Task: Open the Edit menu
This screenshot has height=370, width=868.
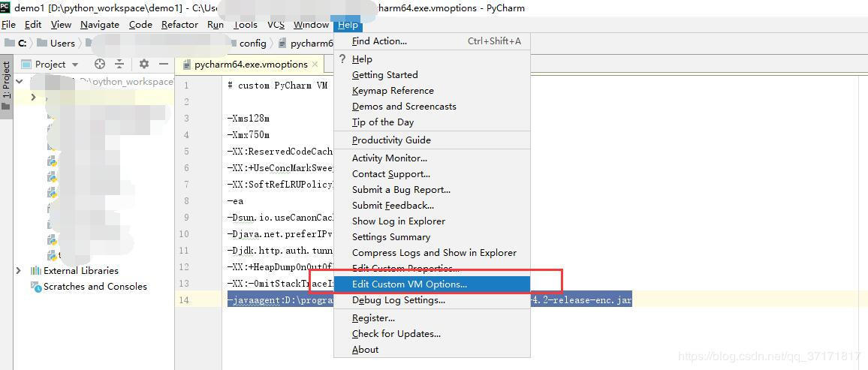Action: pos(33,25)
